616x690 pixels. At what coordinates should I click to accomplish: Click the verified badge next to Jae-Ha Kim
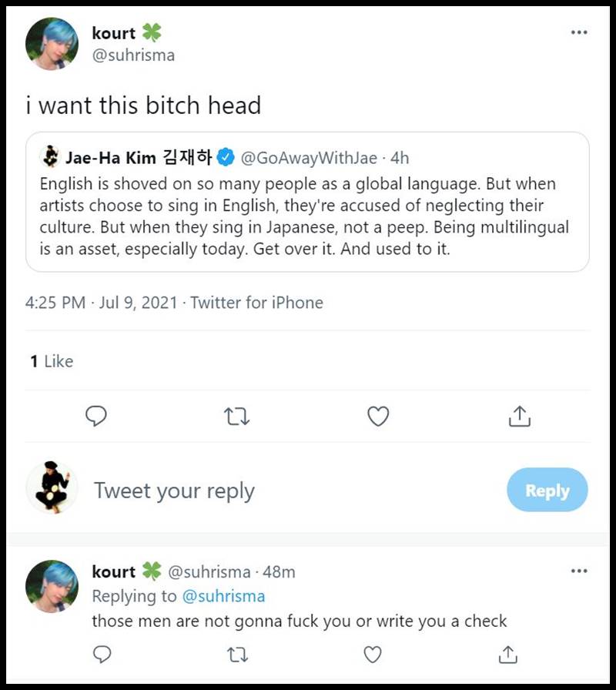[225, 158]
